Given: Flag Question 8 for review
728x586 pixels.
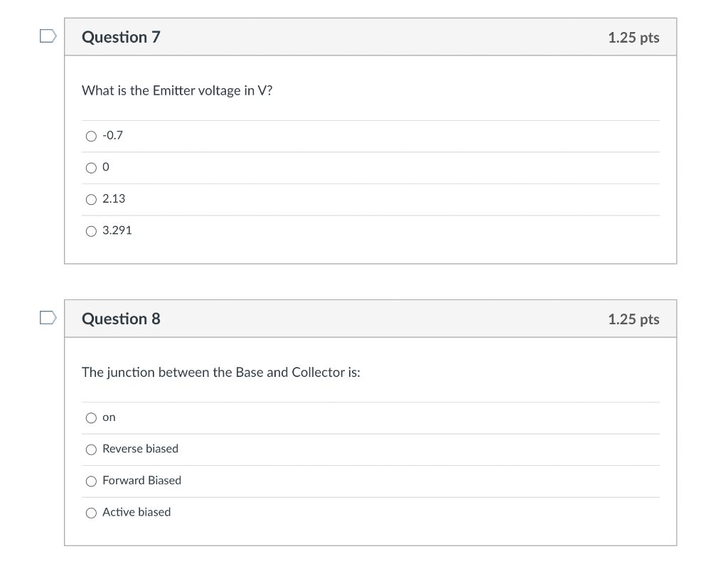Looking at the screenshot, I should [x=48, y=318].
